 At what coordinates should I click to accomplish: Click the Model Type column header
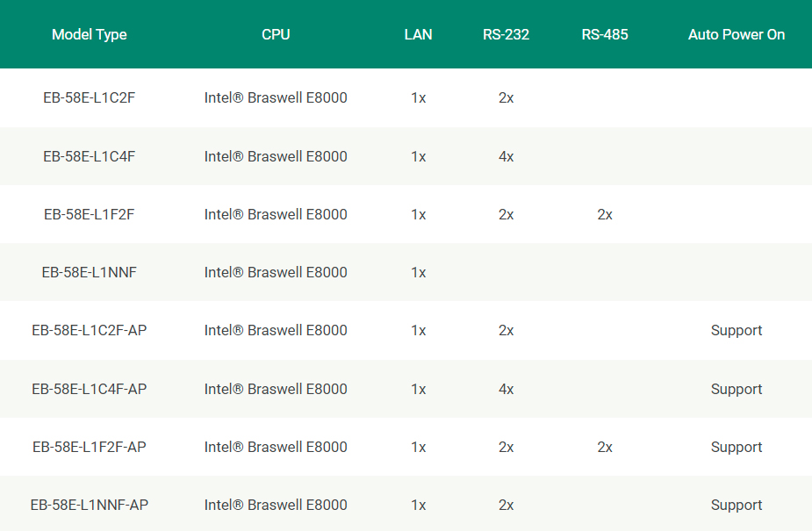89,35
